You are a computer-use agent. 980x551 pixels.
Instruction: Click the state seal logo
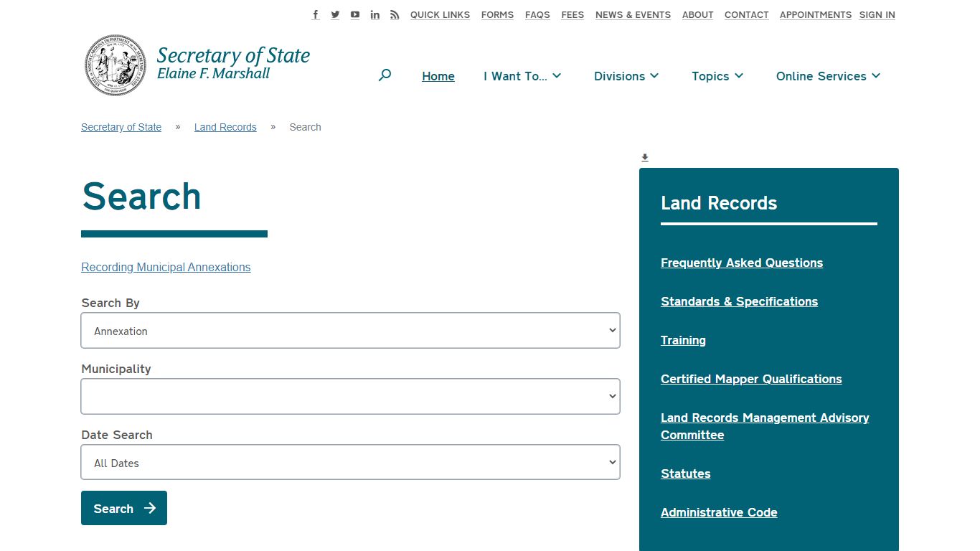(x=116, y=65)
